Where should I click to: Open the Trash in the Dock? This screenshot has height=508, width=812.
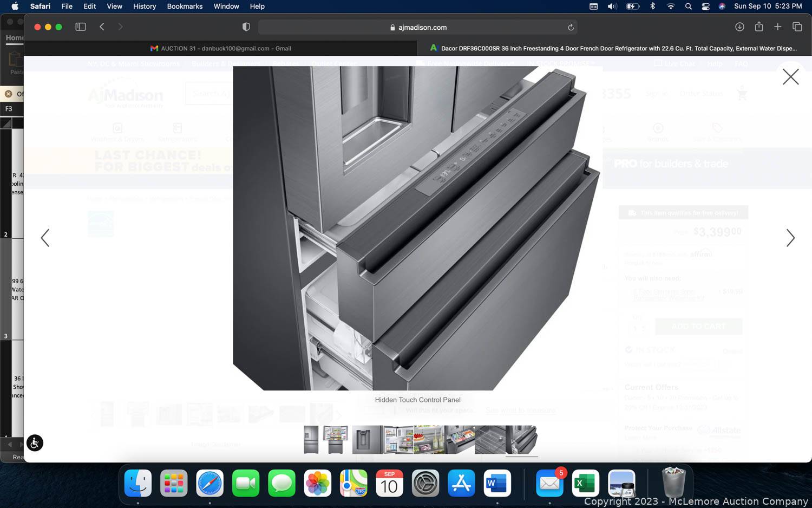(x=674, y=483)
